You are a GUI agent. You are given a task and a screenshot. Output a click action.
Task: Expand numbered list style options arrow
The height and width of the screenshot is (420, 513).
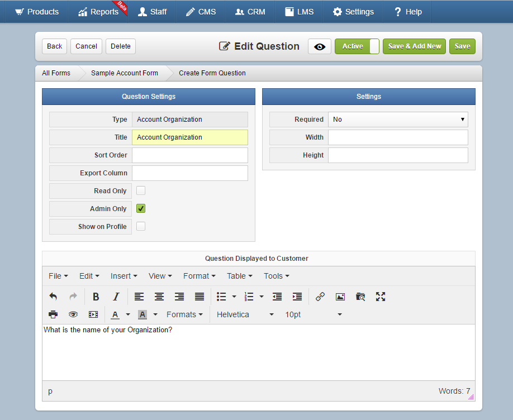click(262, 297)
